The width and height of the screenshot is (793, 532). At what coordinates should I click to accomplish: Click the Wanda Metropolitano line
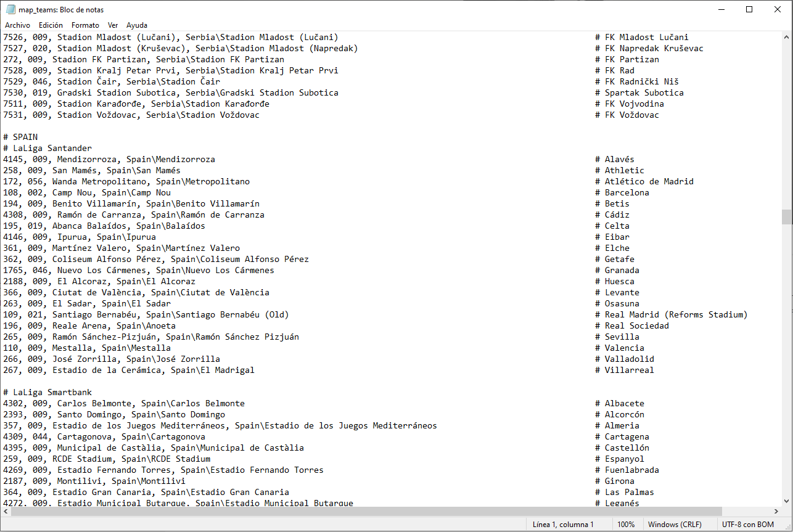point(126,181)
